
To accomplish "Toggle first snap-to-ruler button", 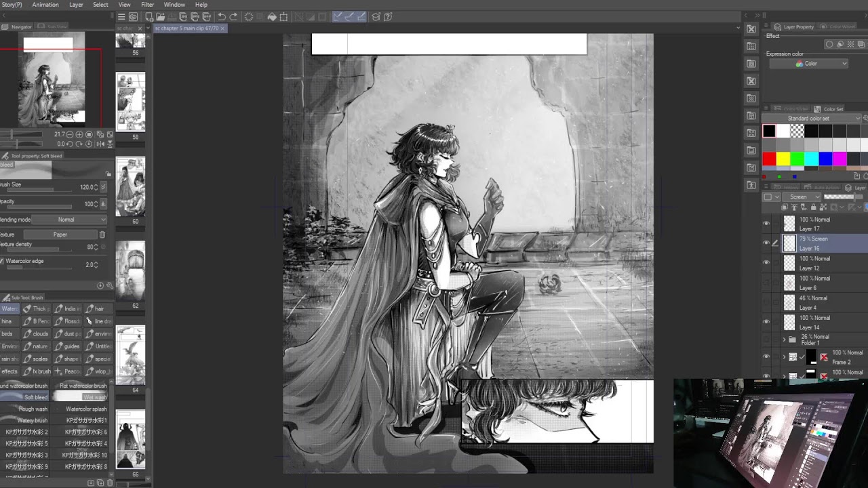I will 338,17.
